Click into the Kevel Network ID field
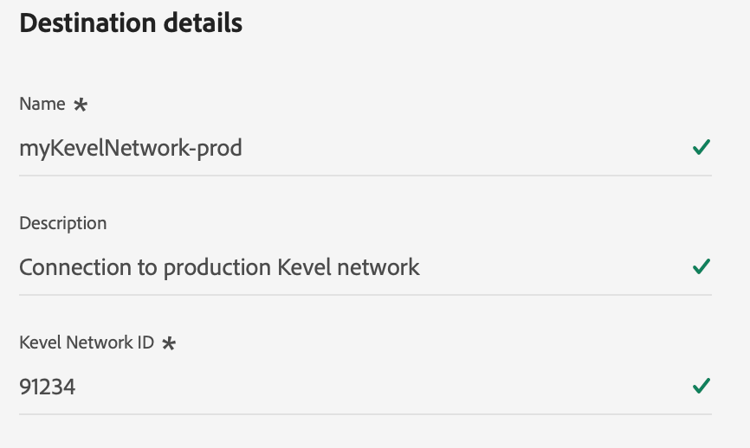This screenshot has height=448, width=750. [350, 387]
